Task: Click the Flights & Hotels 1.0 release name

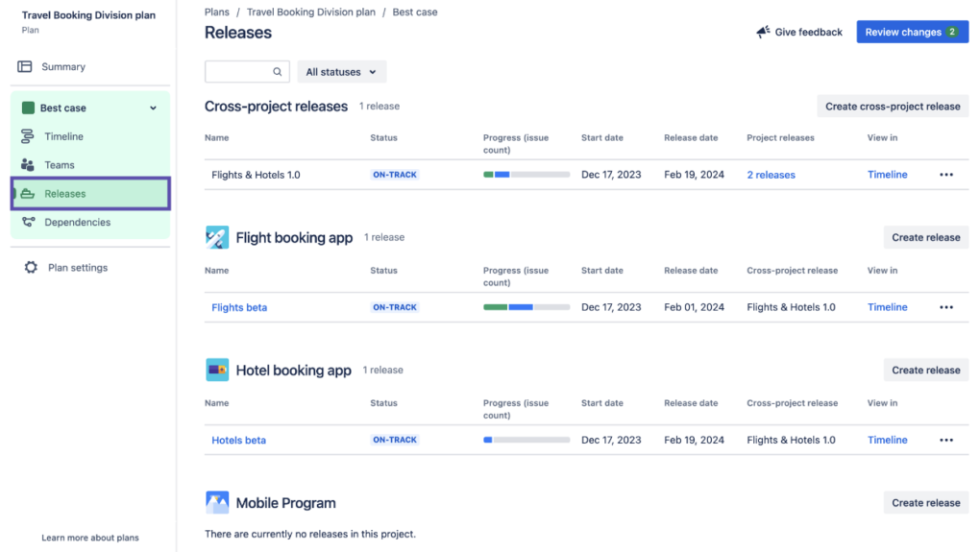Action: coord(256,175)
